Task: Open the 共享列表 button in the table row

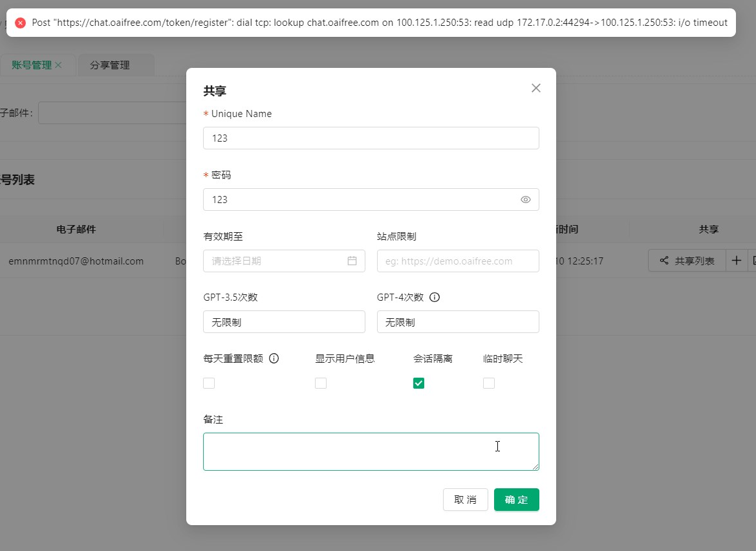Action: [687, 261]
